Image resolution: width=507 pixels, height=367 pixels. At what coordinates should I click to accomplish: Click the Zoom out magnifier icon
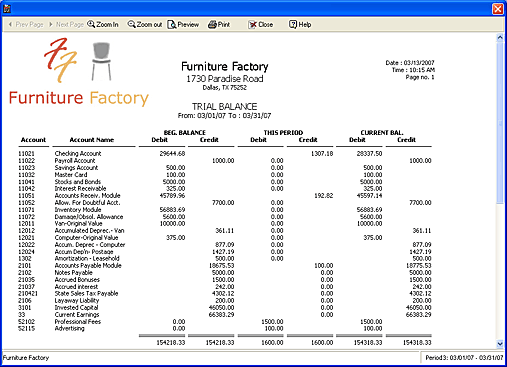pyautogui.click(x=131, y=24)
